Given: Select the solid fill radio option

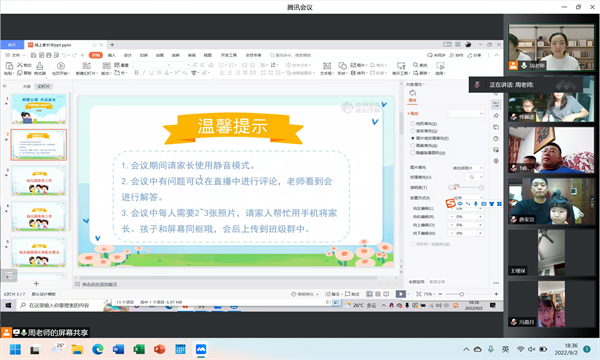Looking at the screenshot, I should (x=412, y=124).
